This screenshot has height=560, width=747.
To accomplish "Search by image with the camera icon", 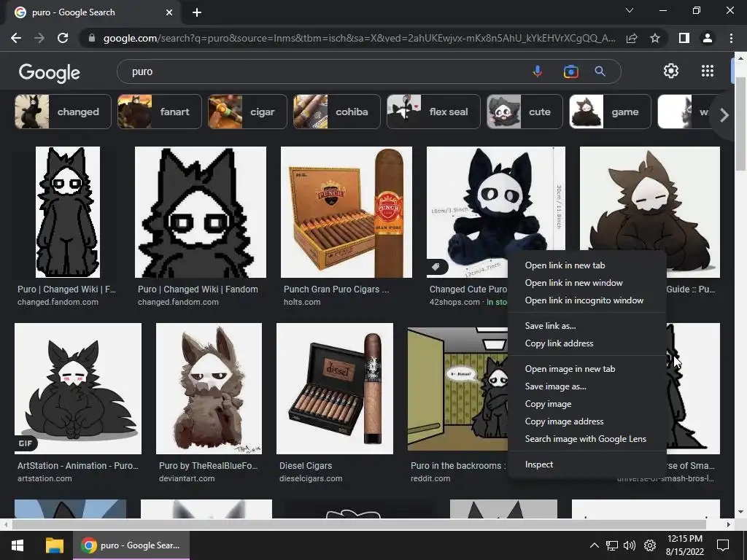I will pyautogui.click(x=570, y=71).
